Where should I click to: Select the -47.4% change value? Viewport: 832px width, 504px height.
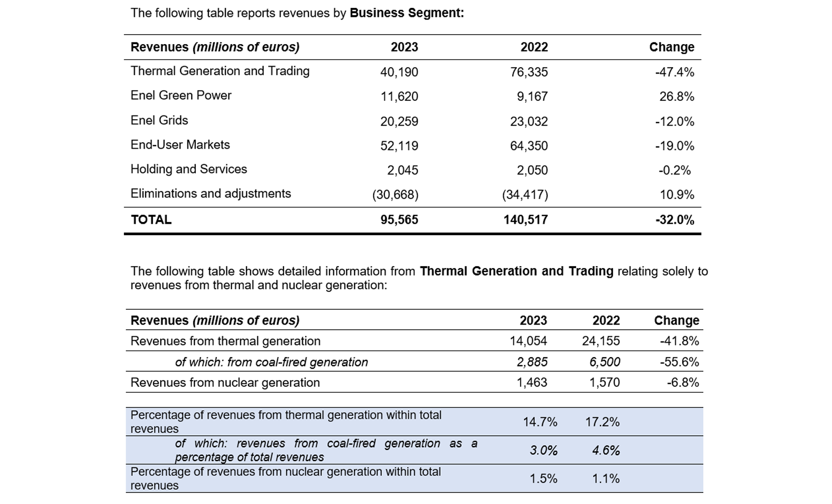tap(674, 72)
